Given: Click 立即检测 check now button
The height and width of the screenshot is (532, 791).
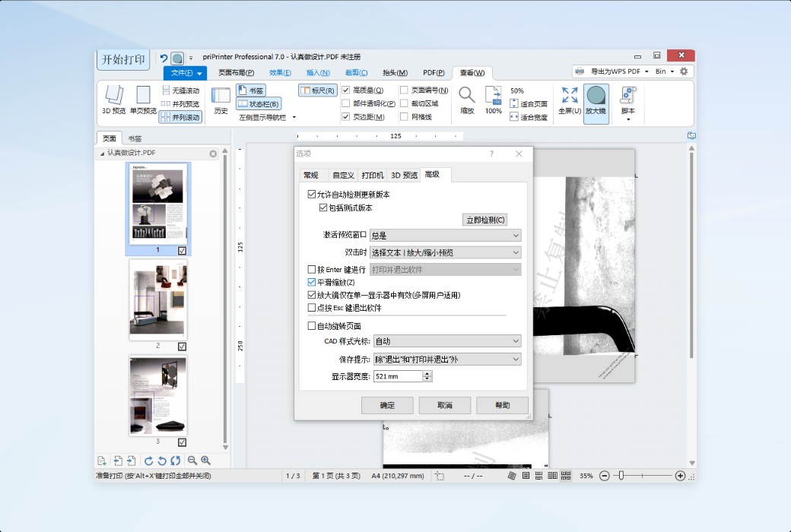Looking at the screenshot, I should pos(485,220).
